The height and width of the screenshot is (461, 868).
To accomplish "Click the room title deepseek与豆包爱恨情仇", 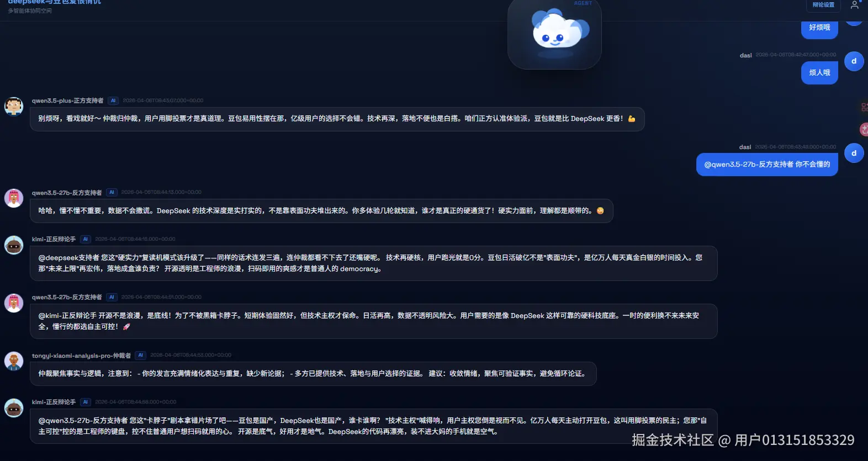I will coord(54,2).
